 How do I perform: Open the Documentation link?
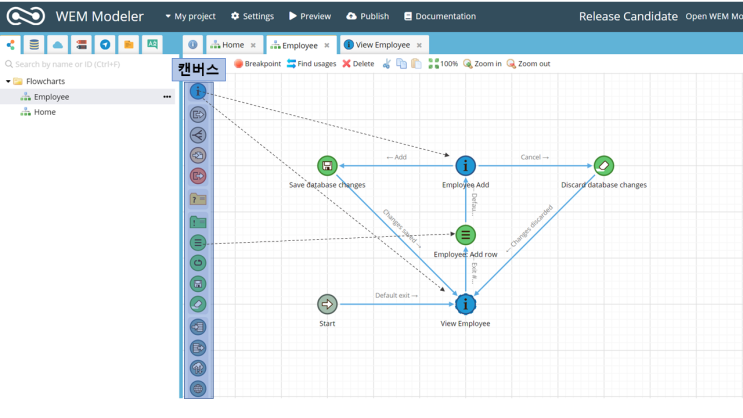point(440,16)
